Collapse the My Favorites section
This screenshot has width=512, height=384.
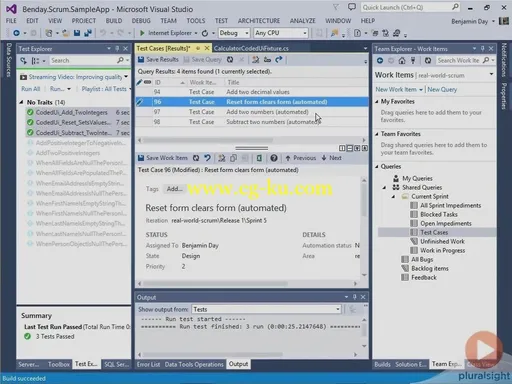point(377,101)
